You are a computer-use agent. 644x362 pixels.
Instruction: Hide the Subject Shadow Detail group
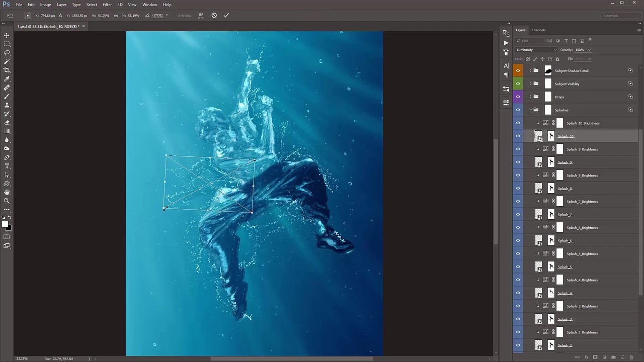(x=518, y=71)
